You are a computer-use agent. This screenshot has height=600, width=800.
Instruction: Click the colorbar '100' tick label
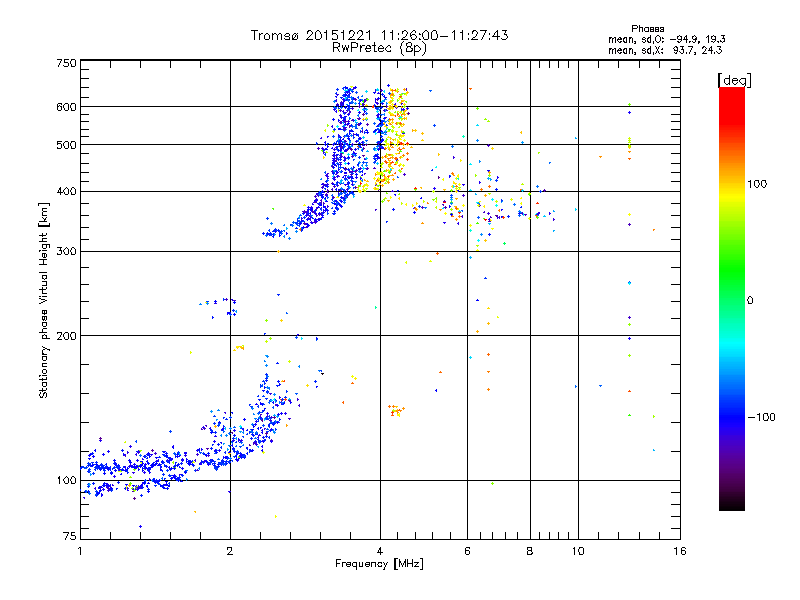tap(757, 184)
